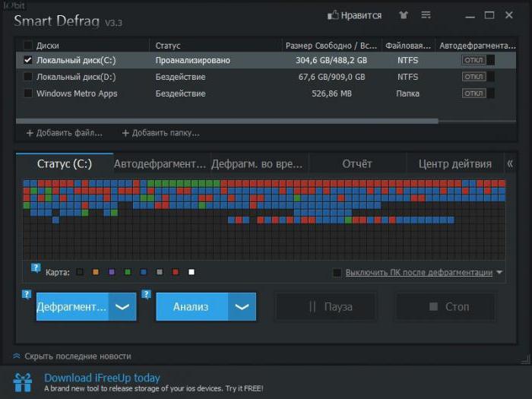Click the blue legend color swatch

click(x=144, y=272)
